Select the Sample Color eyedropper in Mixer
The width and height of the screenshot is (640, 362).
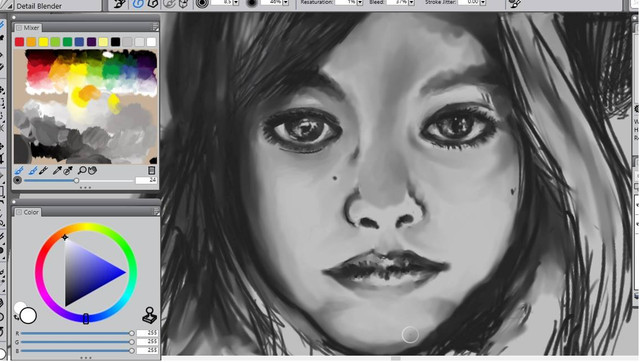pos(57,170)
